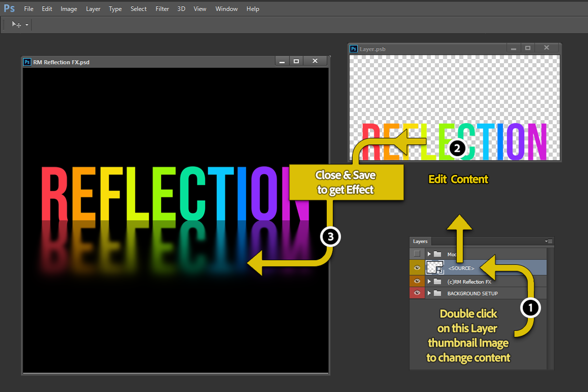
Task: Click Ps icon of Layer.psb window
Action: click(354, 49)
